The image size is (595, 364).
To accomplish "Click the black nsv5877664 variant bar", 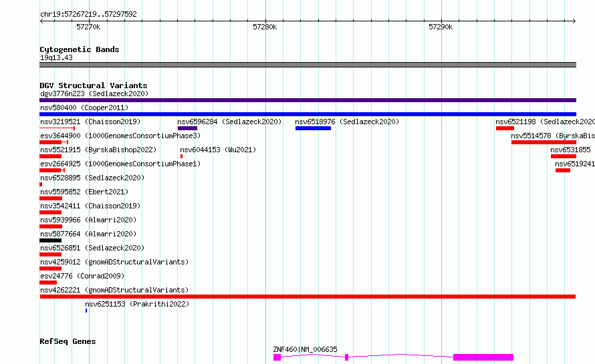I will [50, 240].
